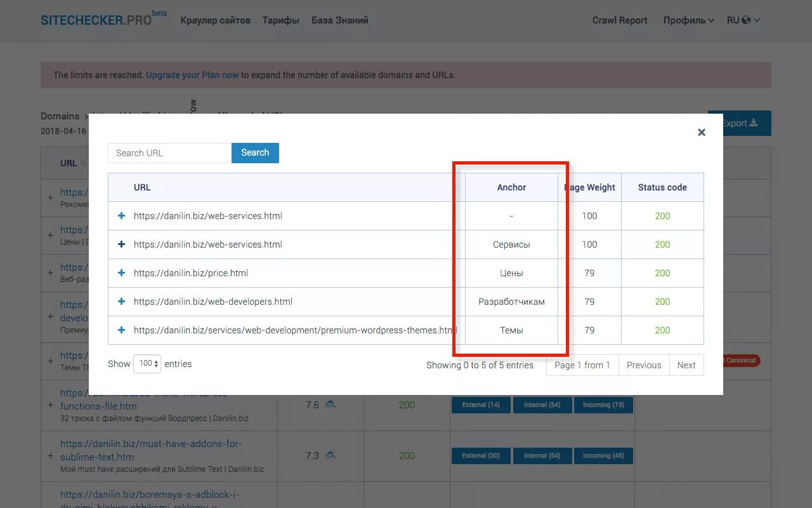Click the Next pagination button

686,365
